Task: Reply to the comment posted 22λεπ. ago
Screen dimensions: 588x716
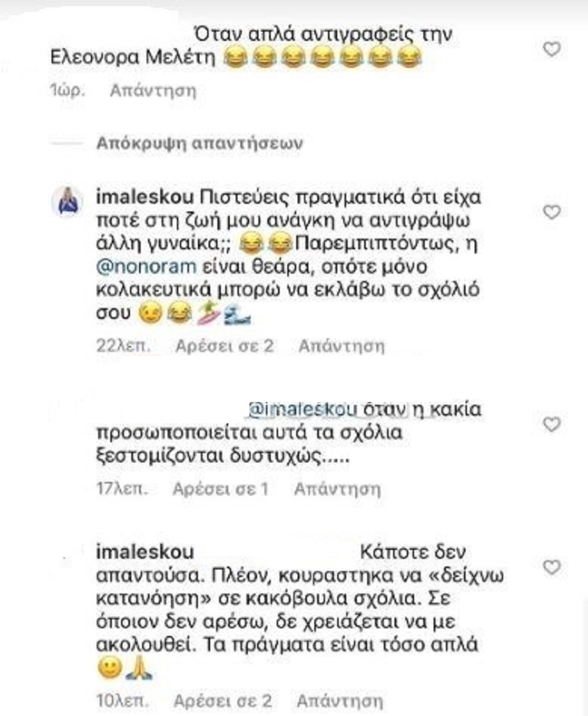Action: [342, 346]
